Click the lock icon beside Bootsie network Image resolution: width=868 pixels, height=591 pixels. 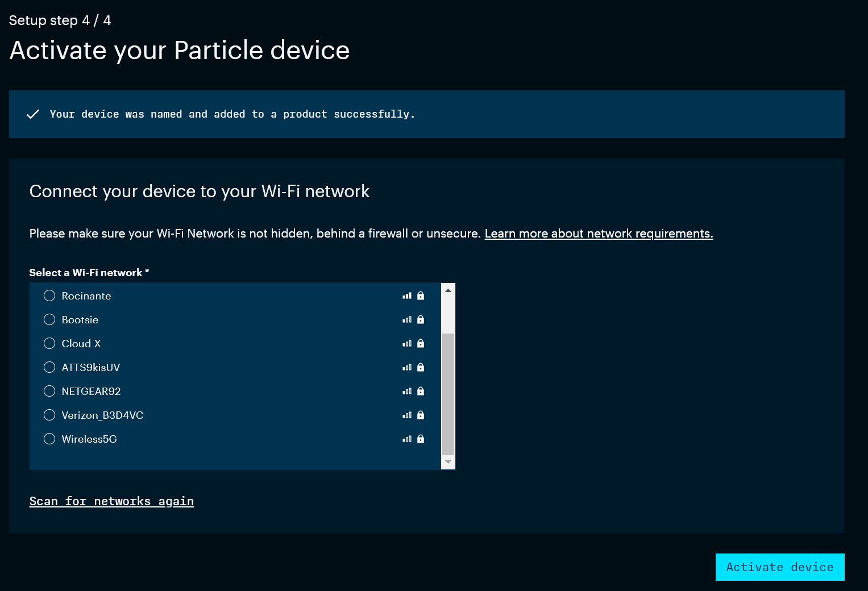421,319
